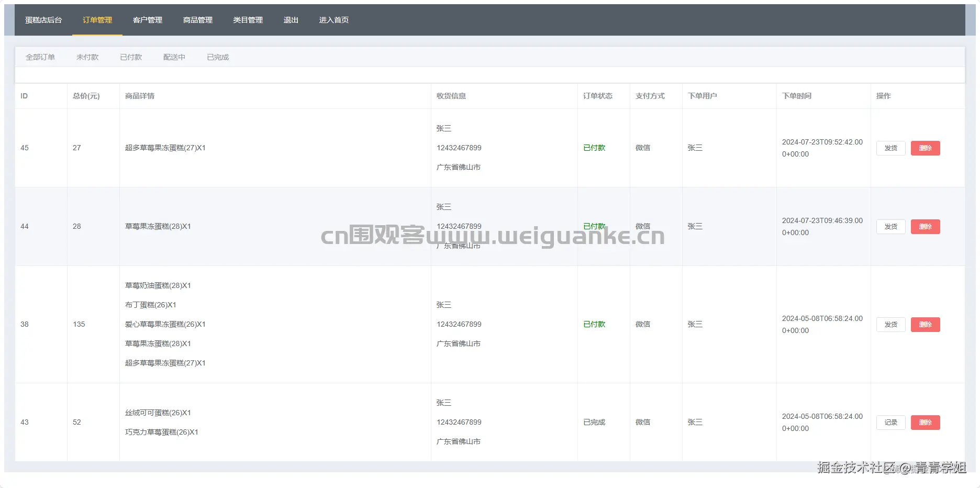The width and height of the screenshot is (980, 488).
Task: Switch to the 未付款 tab
Action: 87,57
